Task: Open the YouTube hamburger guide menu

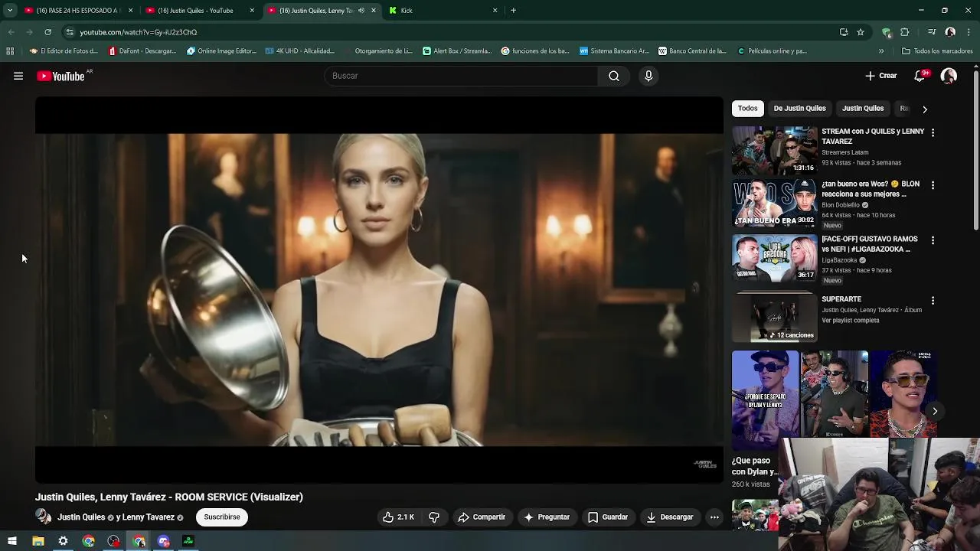Action: pyautogui.click(x=18, y=76)
